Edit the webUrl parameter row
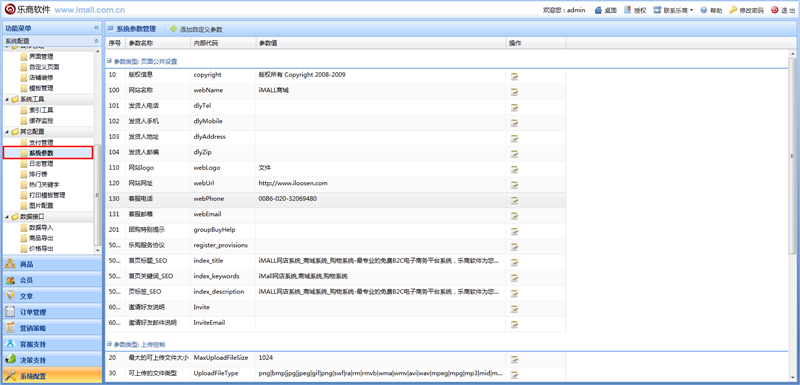800x385 pixels. click(x=515, y=185)
